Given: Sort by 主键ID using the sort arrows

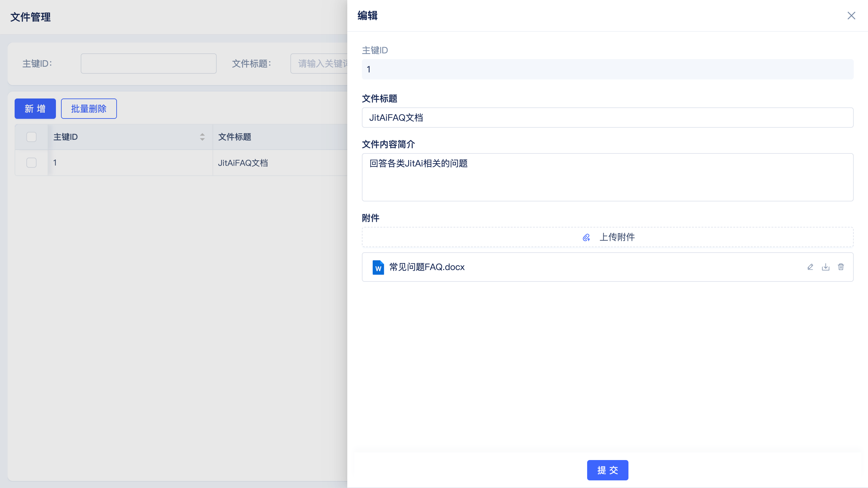Looking at the screenshot, I should tap(202, 137).
